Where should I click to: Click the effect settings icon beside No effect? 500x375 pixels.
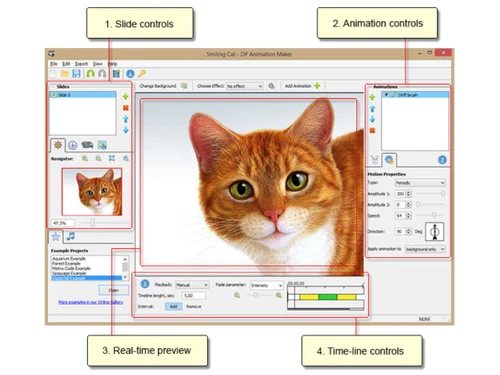[x=272, y=86]
